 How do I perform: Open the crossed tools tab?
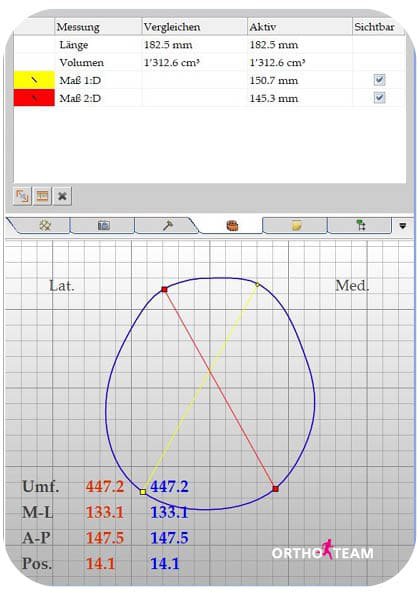pyautogui.click(x=45, y=225)
